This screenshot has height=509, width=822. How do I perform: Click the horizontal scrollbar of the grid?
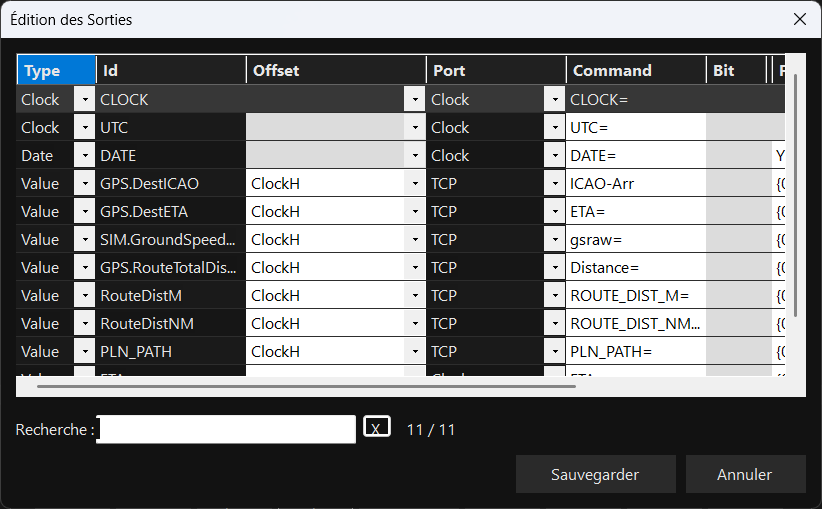[x=300, y=384]
